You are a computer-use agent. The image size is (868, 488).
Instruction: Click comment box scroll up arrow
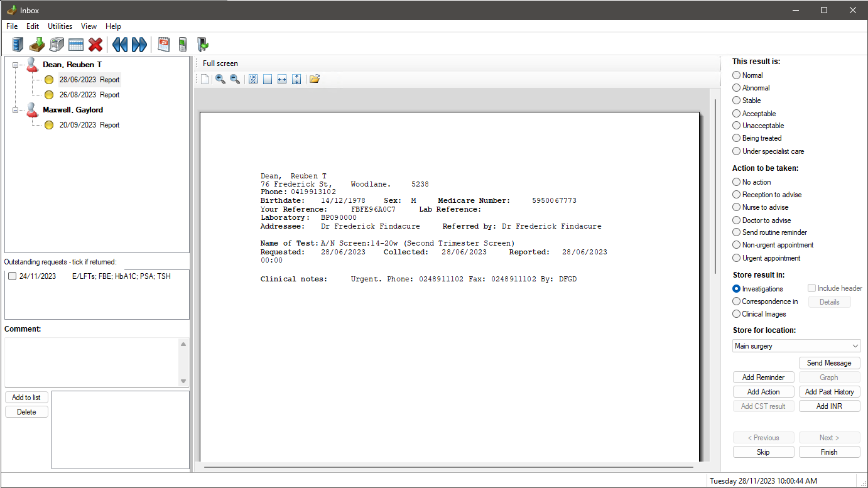point(183,344)
